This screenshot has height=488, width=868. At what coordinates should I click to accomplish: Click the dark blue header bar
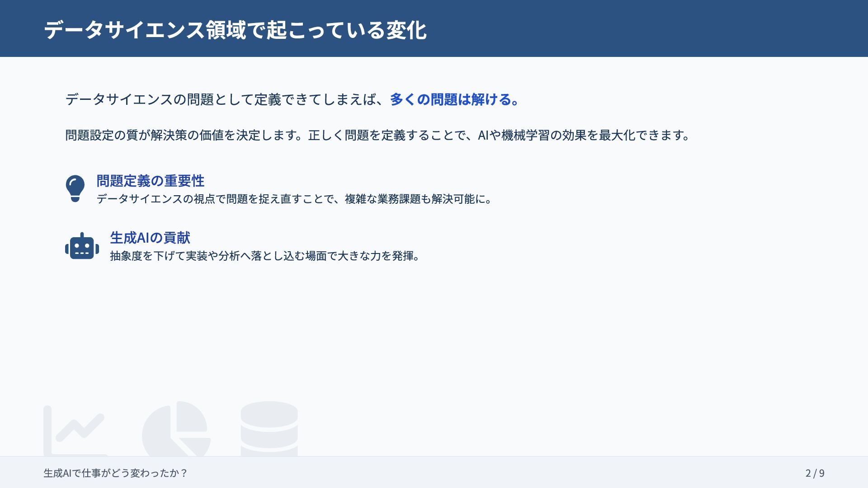coord(633,28)
